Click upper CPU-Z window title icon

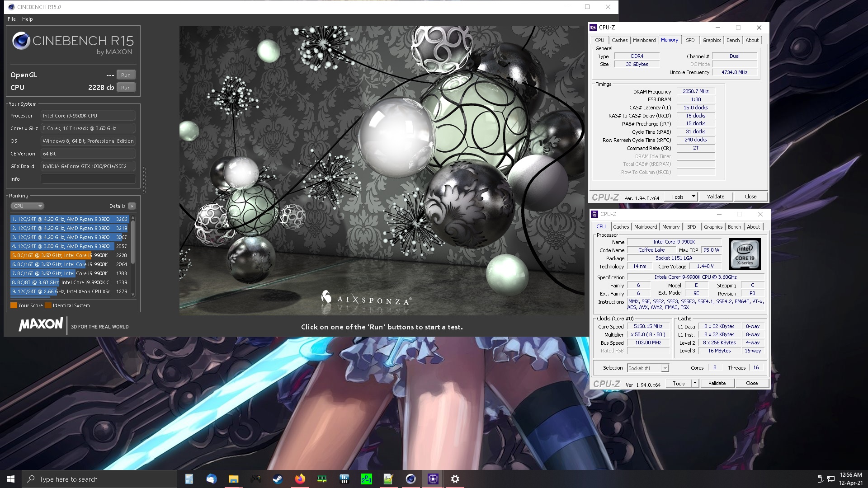click(594, 28)
